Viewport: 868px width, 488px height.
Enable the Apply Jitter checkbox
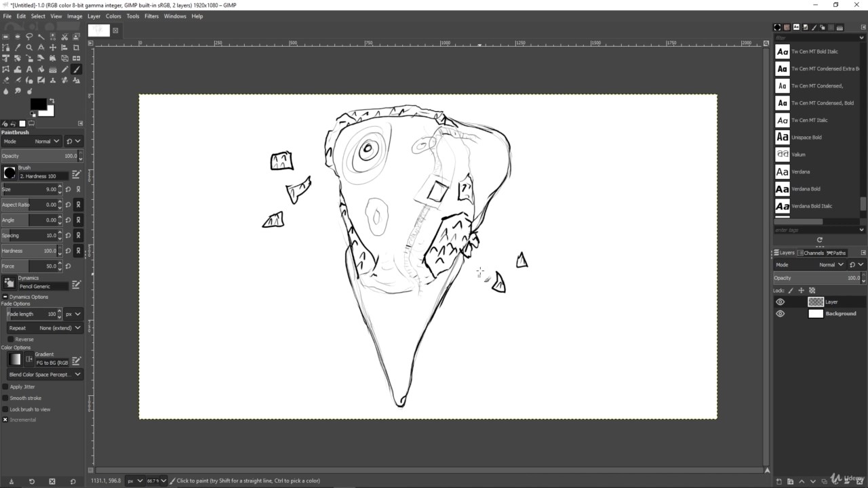pyautogui.click(x=5, y=387)
